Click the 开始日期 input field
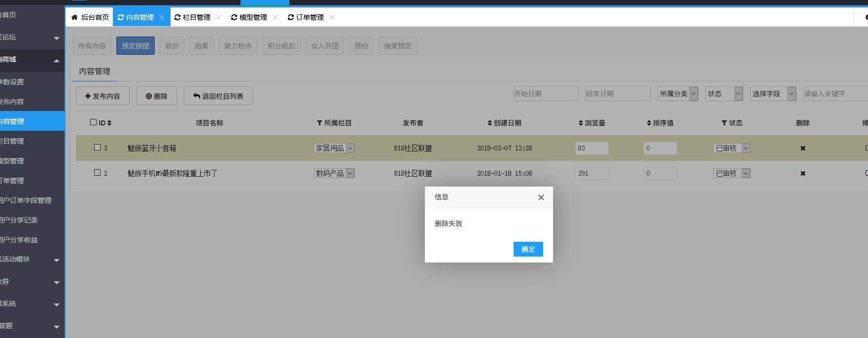Image resolution: width=868 pixels, height=338 pixels. click(546, 94)
